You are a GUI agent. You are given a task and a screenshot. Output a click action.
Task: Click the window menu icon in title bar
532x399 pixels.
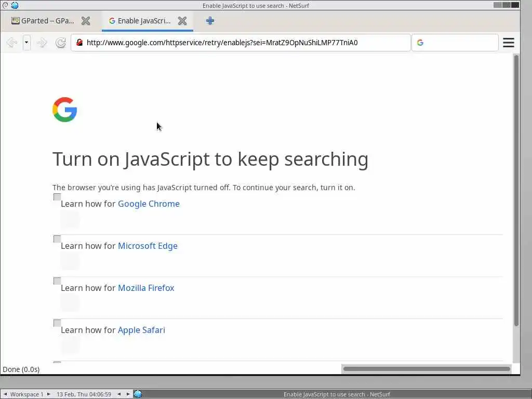coord(5,5)
